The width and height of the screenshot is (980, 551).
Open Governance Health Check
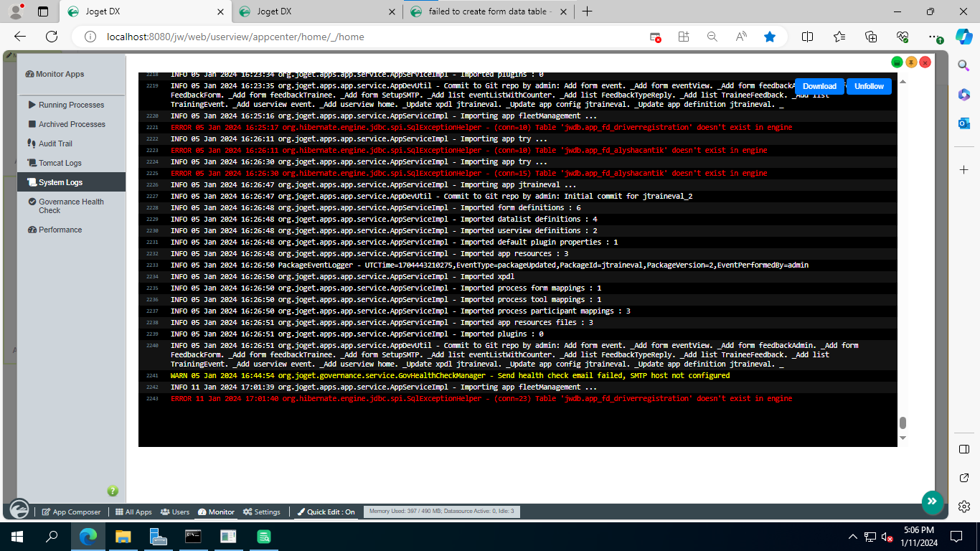tap(71, 206)
